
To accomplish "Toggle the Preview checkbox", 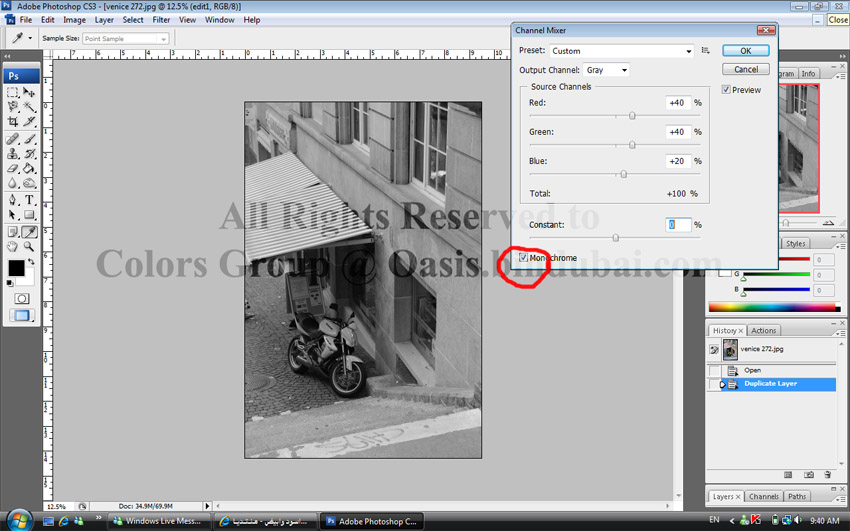I will point(726,89).
